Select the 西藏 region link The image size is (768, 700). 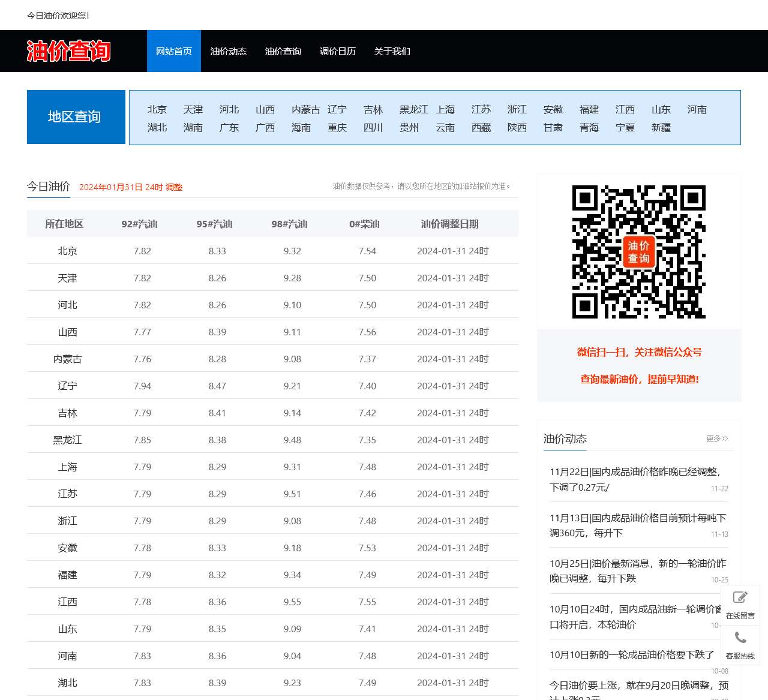(481, 127)
